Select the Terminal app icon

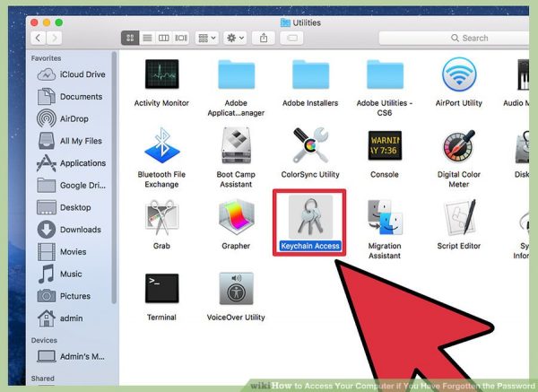(x=161, y=288)
